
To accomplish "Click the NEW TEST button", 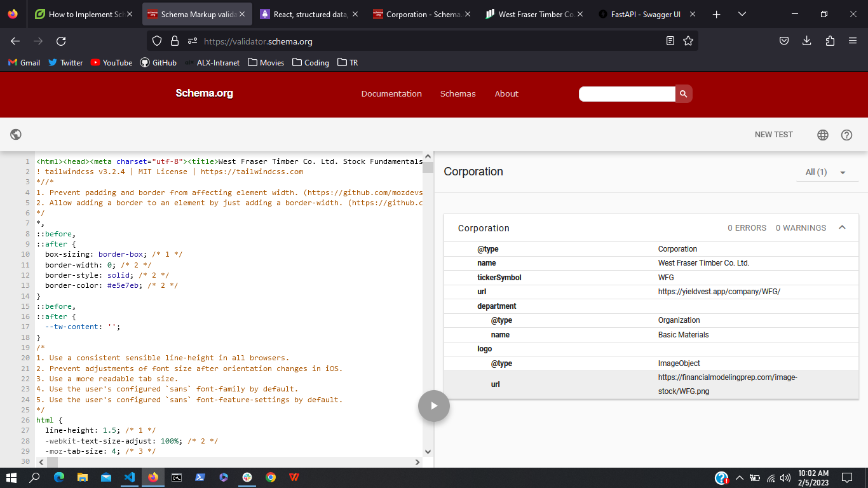I will click(773, 135).
